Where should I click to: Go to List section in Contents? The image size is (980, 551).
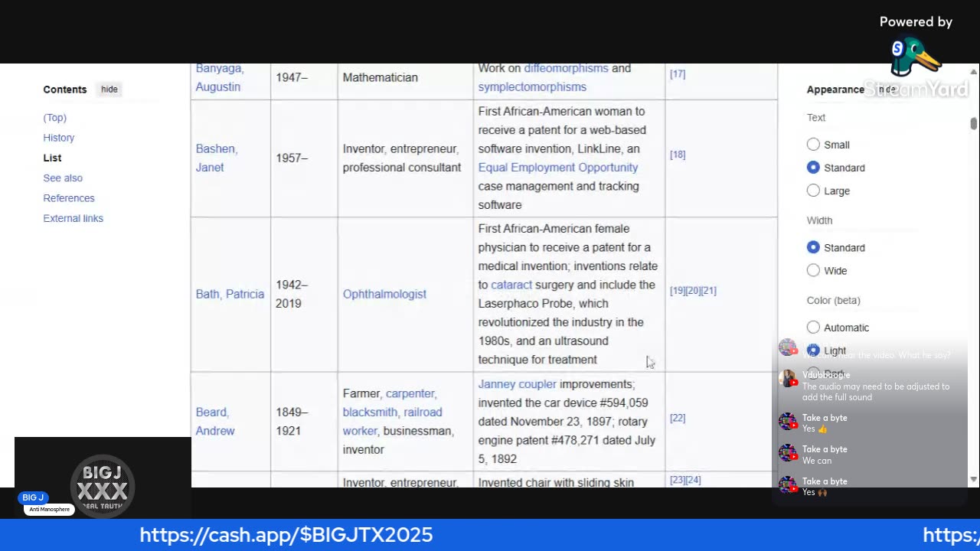[52, 158]
